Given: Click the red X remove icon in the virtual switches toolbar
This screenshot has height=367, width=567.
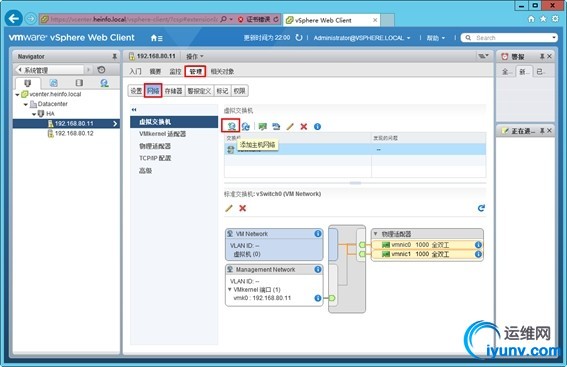Looking at the screenshot, I should coord(304,127).
